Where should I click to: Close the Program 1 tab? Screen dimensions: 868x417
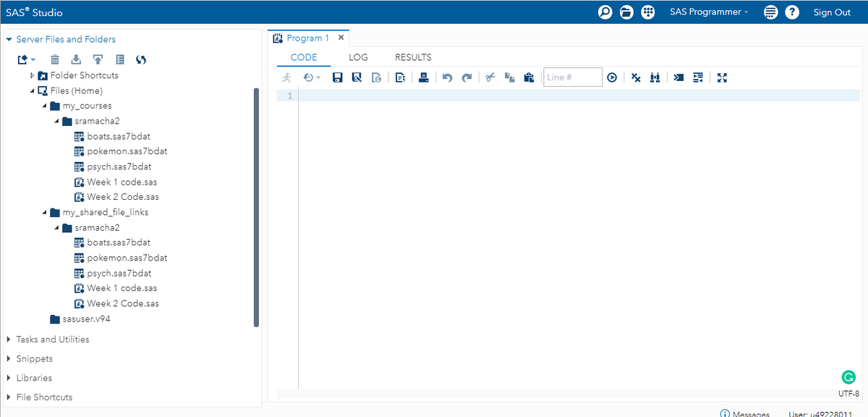coord(341,38)
